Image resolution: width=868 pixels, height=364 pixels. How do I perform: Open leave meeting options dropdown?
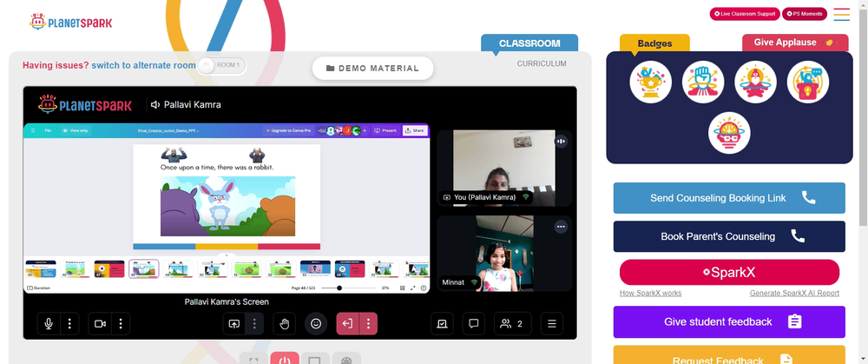(369, 324)
